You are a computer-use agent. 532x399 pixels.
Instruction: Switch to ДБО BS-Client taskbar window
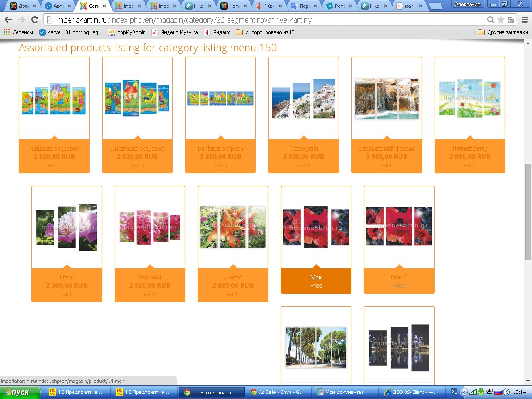(412, 392)
